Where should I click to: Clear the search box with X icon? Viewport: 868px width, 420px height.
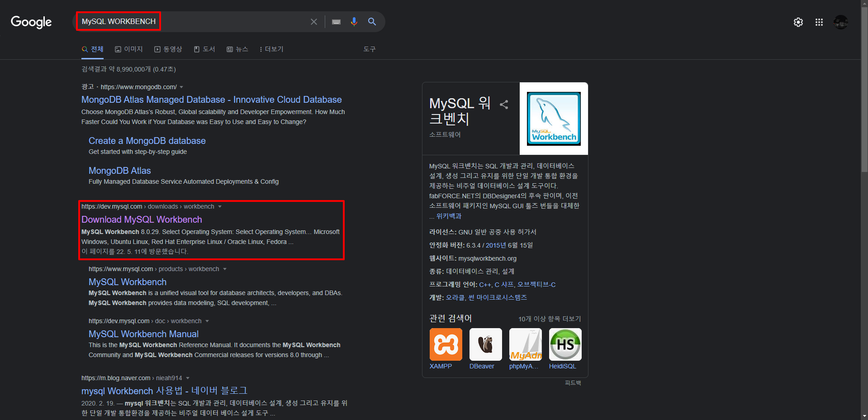click(313, 22)
